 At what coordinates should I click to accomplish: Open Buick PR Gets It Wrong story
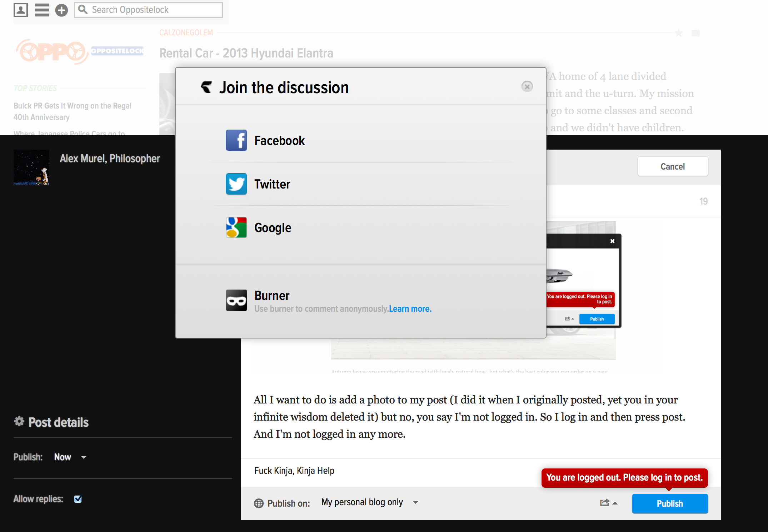[73, 111]
